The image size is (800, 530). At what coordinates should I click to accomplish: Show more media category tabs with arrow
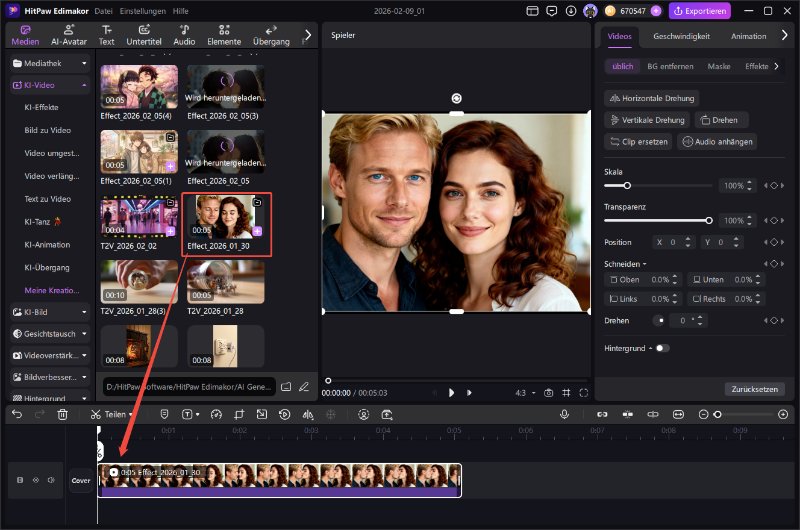click(307, 35)
